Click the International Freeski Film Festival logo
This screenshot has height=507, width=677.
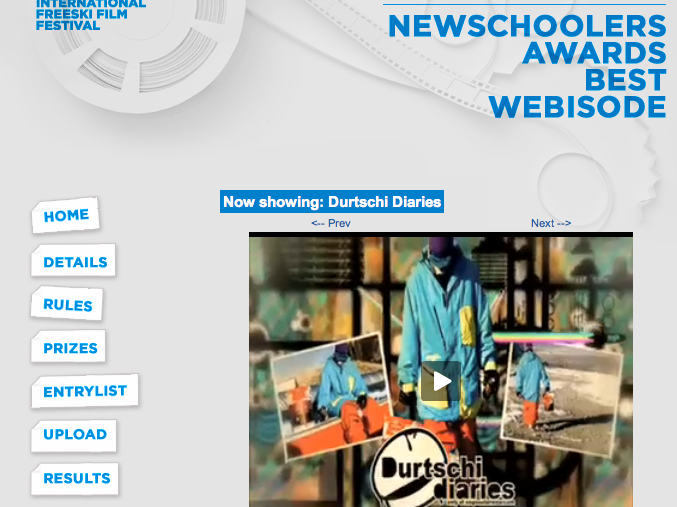pos(90,15)
